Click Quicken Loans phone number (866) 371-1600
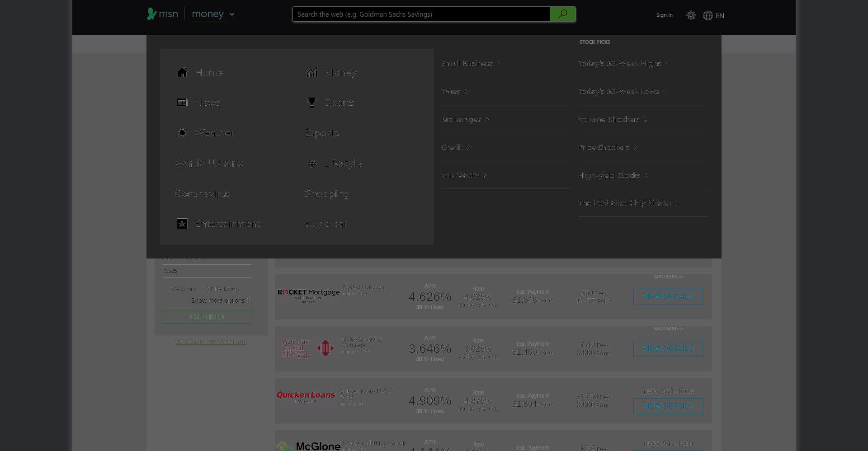868x451 pixels. [x=668, y=391]
